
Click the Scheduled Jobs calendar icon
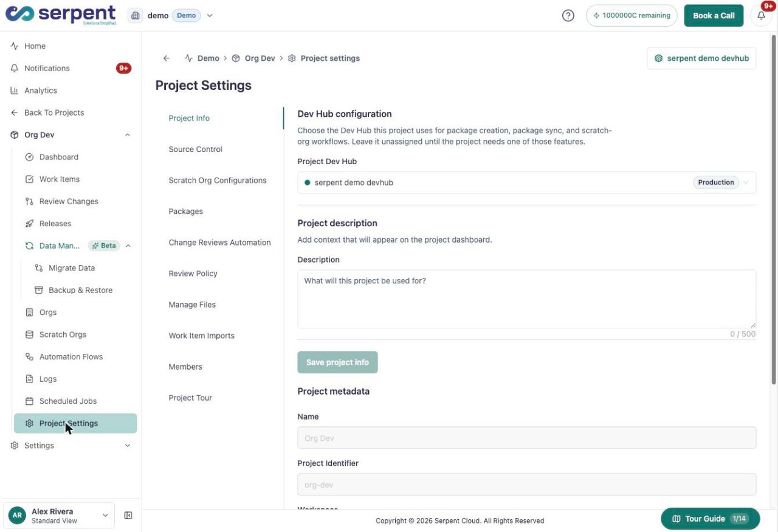click(29, 401)
